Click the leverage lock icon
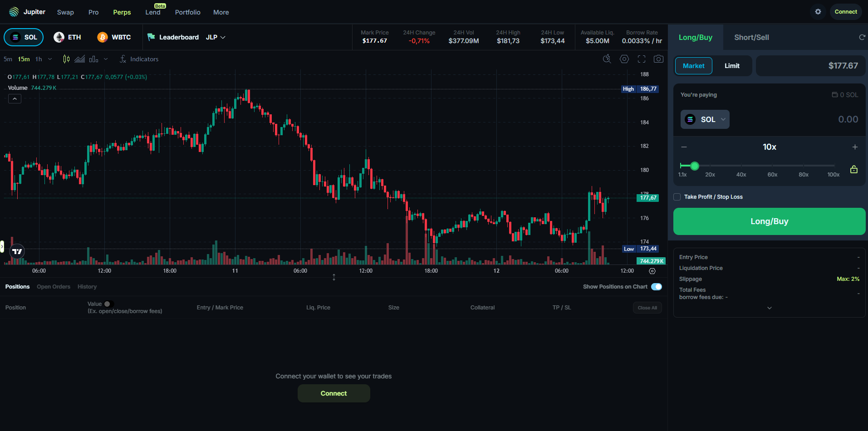Viewport: 868px width, 431px height. pyautogui.click(x=853, y=170)
